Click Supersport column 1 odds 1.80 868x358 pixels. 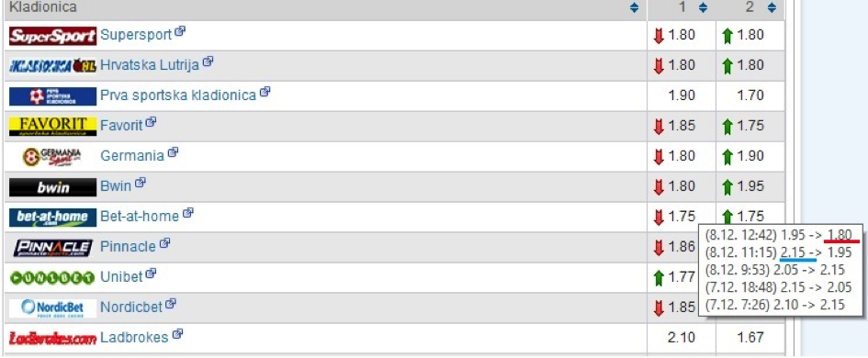point(681,36)
